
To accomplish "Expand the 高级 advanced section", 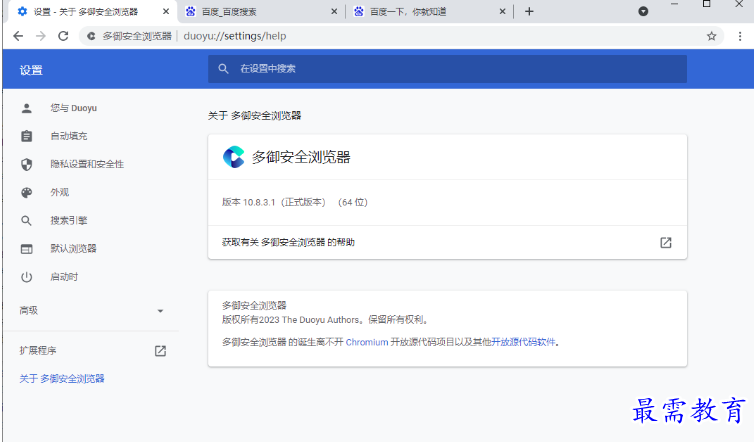I will [91, 311].
